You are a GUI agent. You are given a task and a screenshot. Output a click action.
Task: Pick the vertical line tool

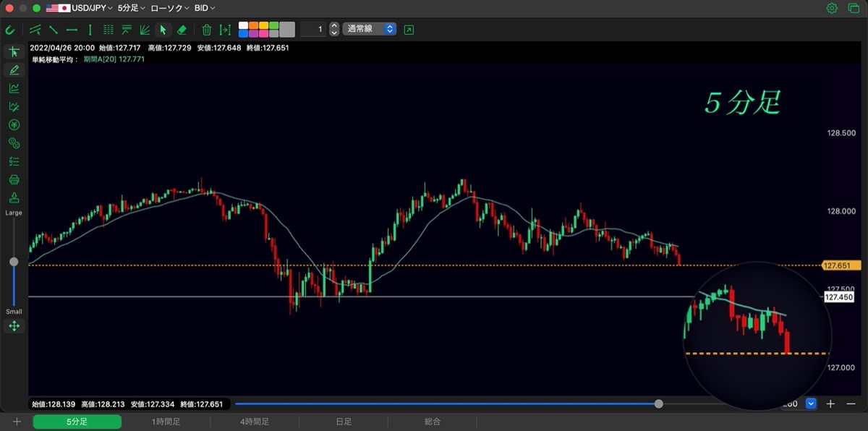click(90, 30)
